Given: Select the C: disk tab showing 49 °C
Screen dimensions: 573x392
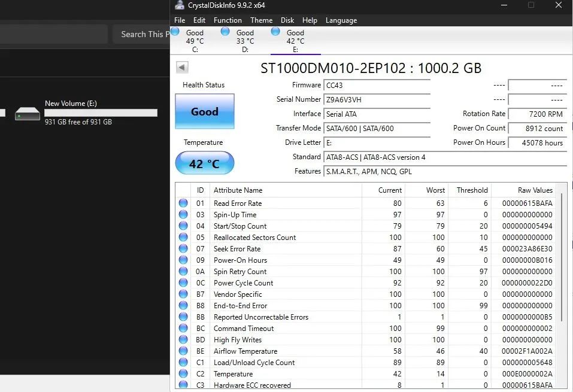Looking at the screenshot, I should coord(195,41).
